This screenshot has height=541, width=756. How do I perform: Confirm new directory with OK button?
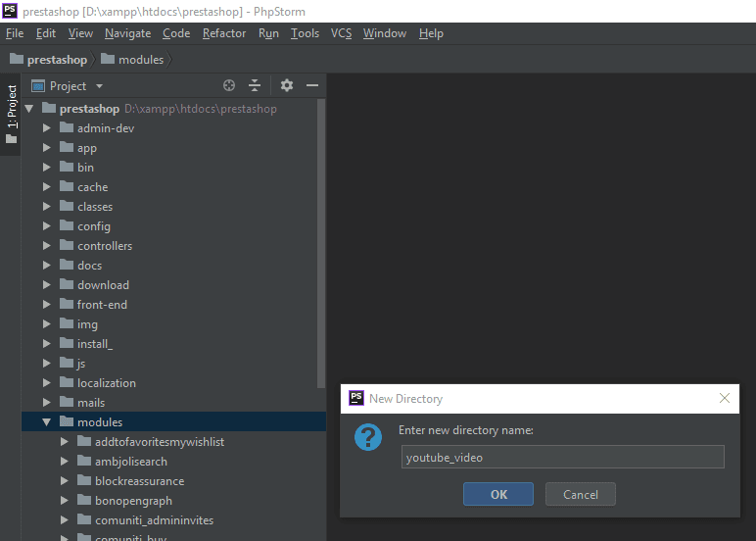click(x=498, y=494)
